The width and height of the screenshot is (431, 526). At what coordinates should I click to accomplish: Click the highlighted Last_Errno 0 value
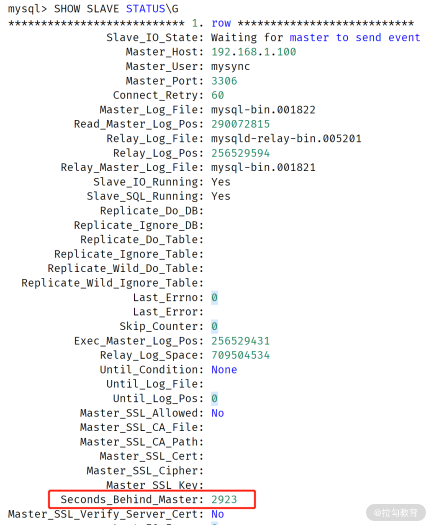point(214,298)
